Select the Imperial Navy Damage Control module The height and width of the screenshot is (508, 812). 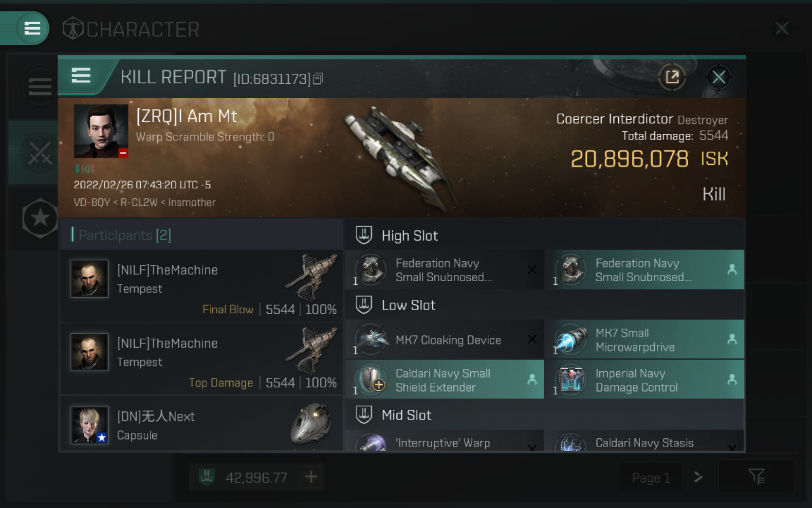[645, 379]
